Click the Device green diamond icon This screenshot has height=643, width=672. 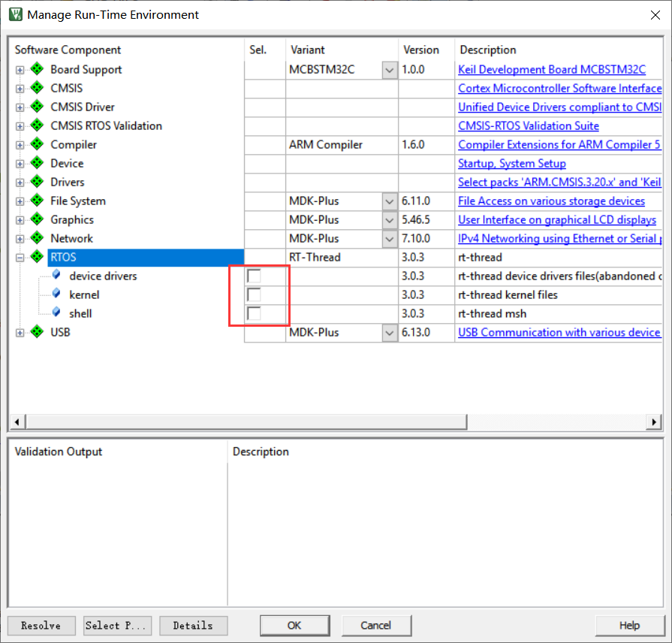pyautogui.click(x=38, y=163)
